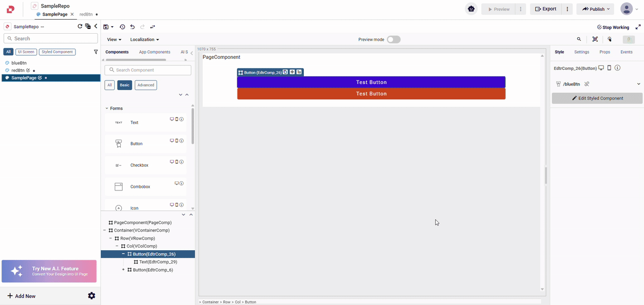Click the filter funnel icon

pos(96,52)
